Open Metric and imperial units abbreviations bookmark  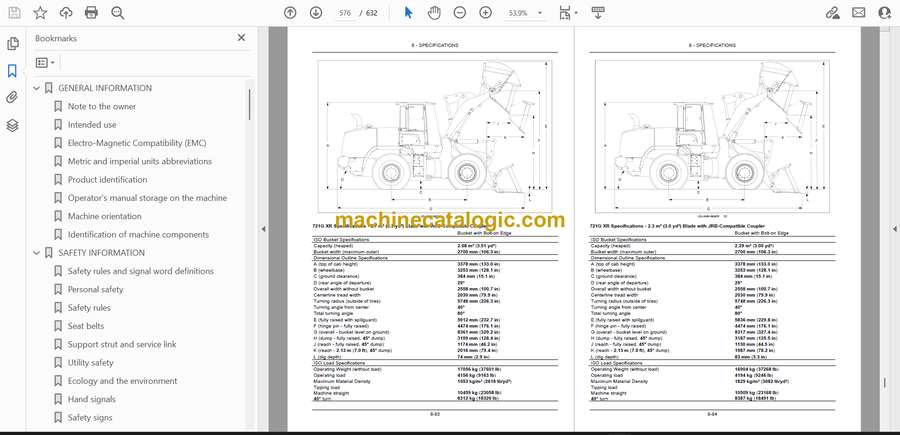(140, 161)
